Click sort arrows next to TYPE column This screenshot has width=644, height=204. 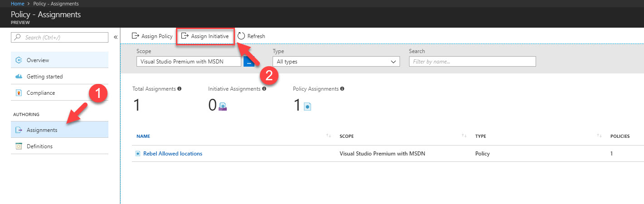[x=599, y=136]
